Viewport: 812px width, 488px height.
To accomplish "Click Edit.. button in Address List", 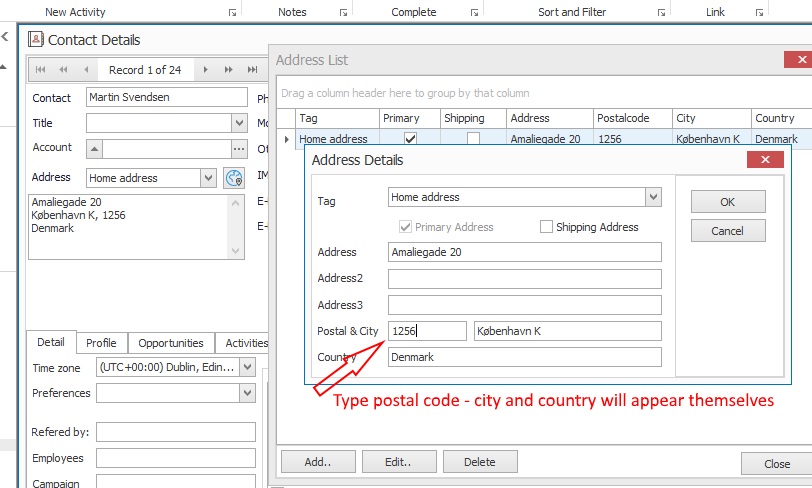I will [x=399, y=462].
